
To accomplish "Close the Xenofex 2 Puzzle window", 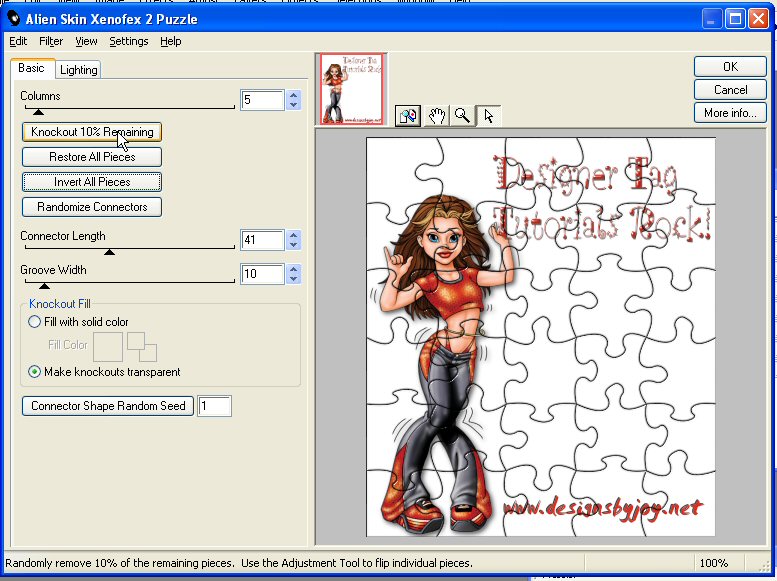I will click(x=759, y=19).
